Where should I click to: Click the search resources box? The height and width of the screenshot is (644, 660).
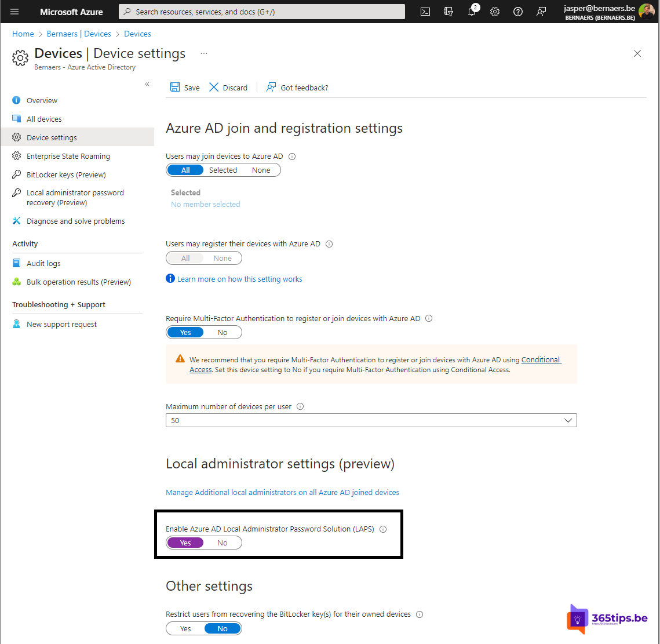tap(262, 12)
